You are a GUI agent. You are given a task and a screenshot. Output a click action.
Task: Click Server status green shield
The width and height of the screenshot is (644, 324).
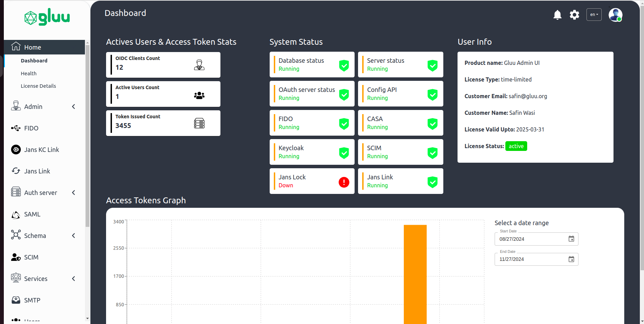point(433,65)
